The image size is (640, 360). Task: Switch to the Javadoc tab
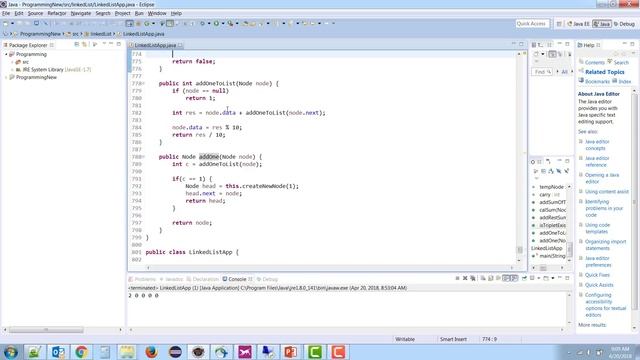tap(171, 279)
